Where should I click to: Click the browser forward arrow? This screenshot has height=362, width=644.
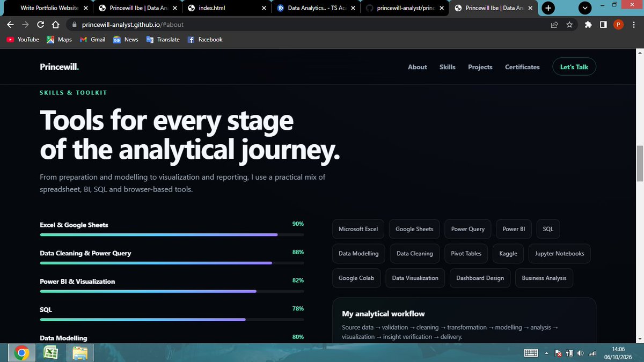click(25, 25)
